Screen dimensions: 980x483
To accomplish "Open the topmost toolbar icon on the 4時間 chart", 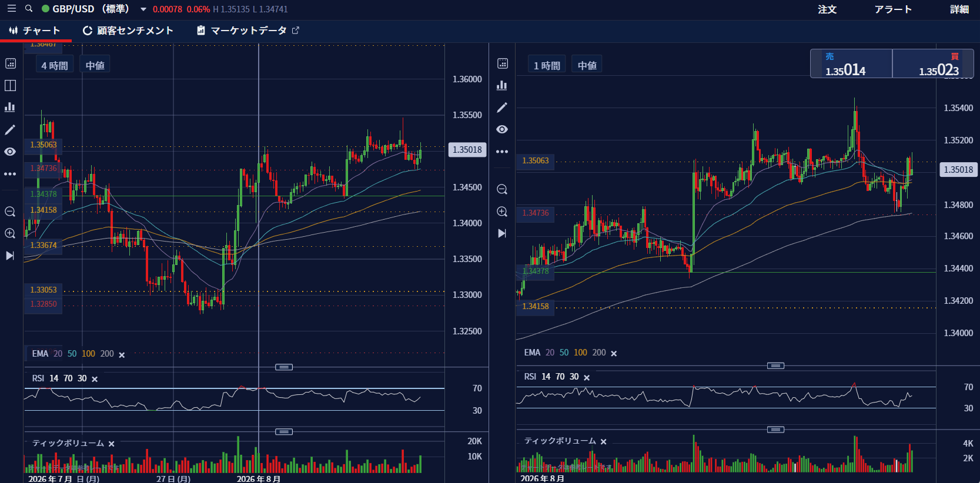I will pos(11,63).
